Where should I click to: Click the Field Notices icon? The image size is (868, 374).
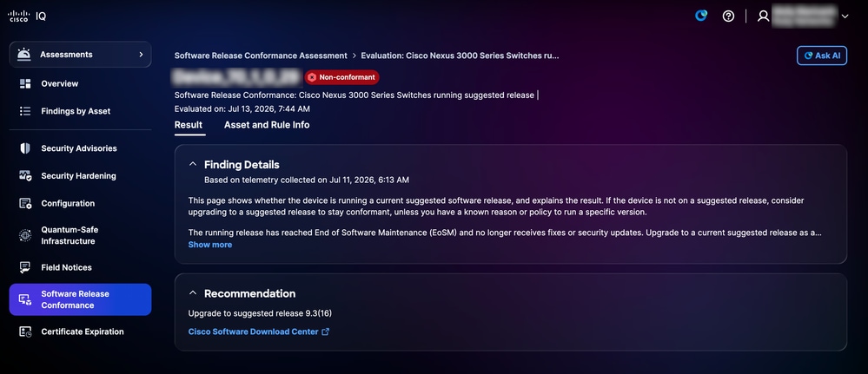(25, 267)
